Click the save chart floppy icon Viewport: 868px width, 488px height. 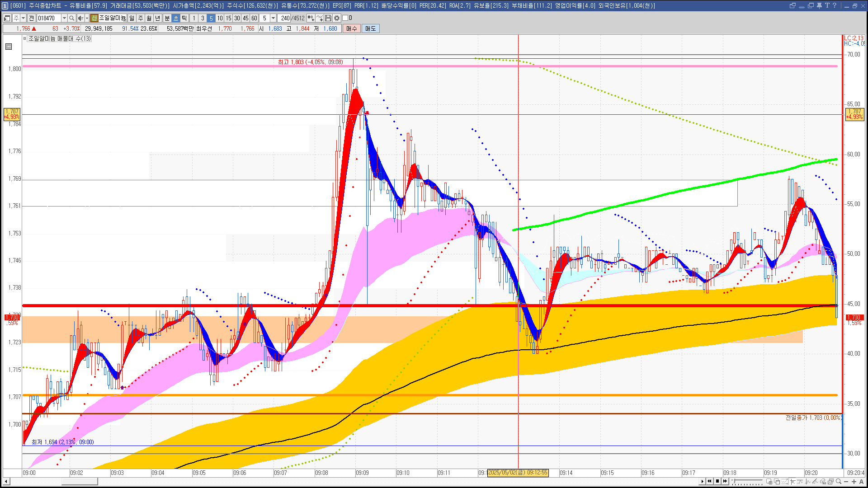[328, 18]
